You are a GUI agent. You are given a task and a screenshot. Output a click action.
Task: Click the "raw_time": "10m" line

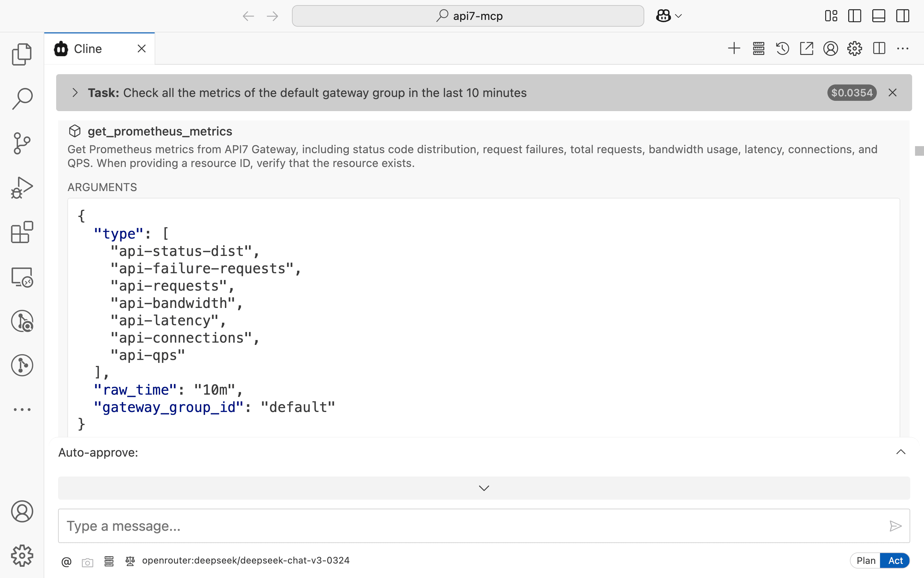point(168,390)
